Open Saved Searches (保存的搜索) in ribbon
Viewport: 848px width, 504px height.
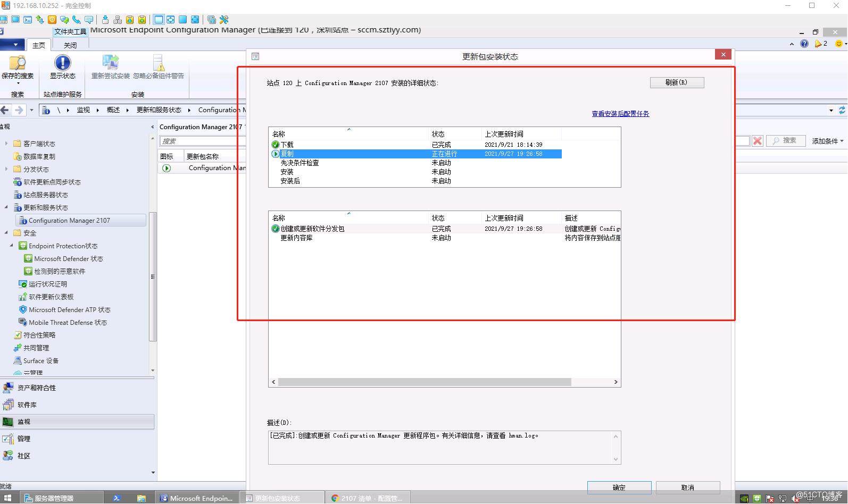tap(18, 70)
